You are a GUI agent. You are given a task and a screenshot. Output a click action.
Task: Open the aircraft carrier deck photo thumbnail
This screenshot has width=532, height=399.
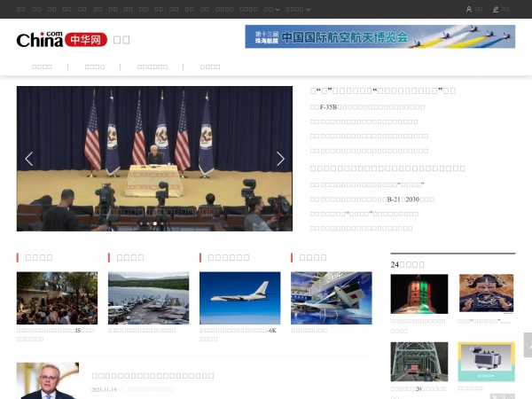(149, 298)
